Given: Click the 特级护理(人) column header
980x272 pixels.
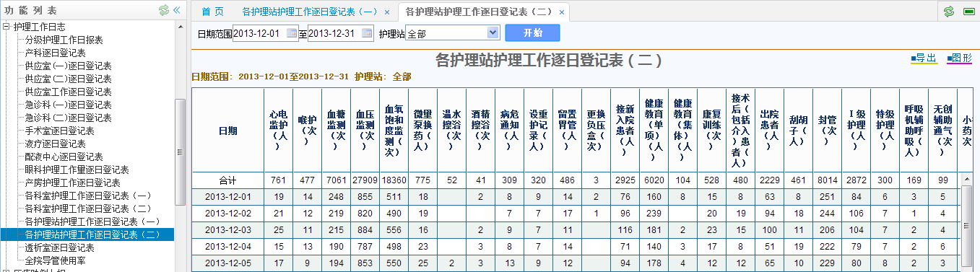Looking at the screenshot, I should pos(885,131).
